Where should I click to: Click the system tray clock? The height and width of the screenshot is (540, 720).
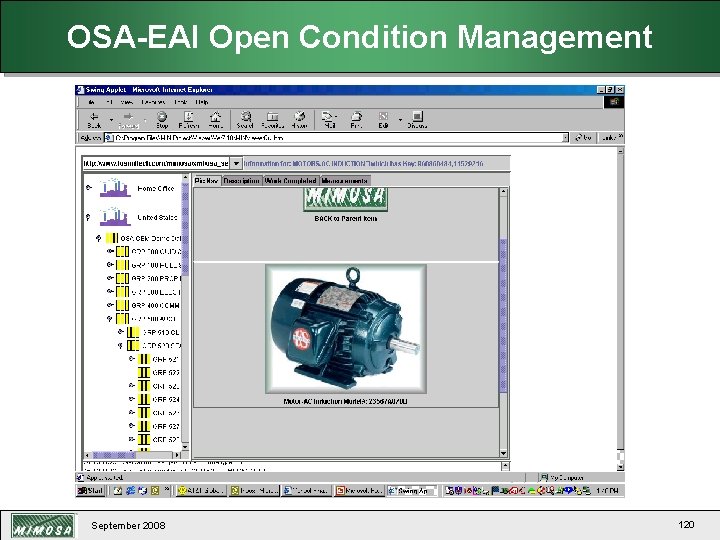(x=607, y=491)
